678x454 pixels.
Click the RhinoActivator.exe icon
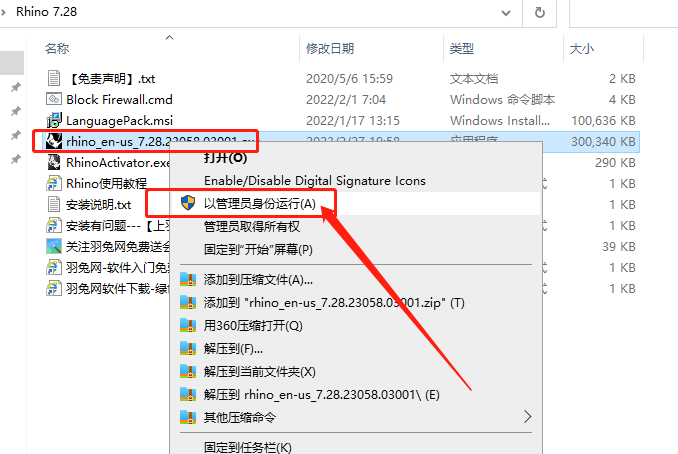(54, 162)
